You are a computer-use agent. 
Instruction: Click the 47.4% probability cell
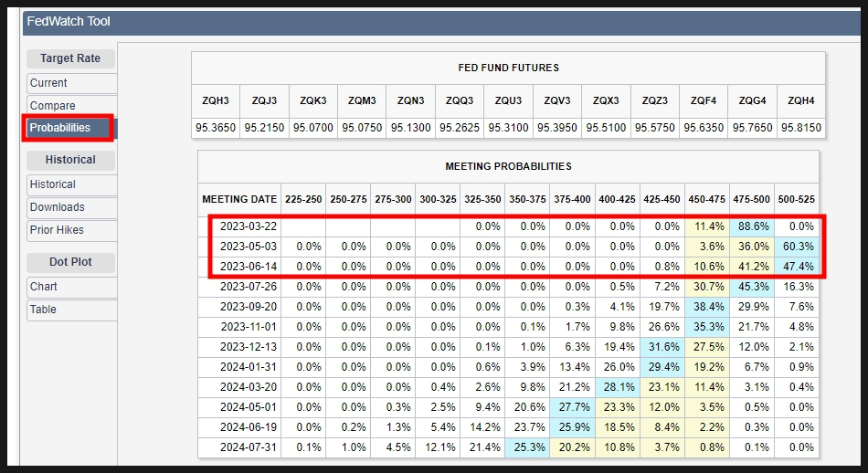pos(797,267)
